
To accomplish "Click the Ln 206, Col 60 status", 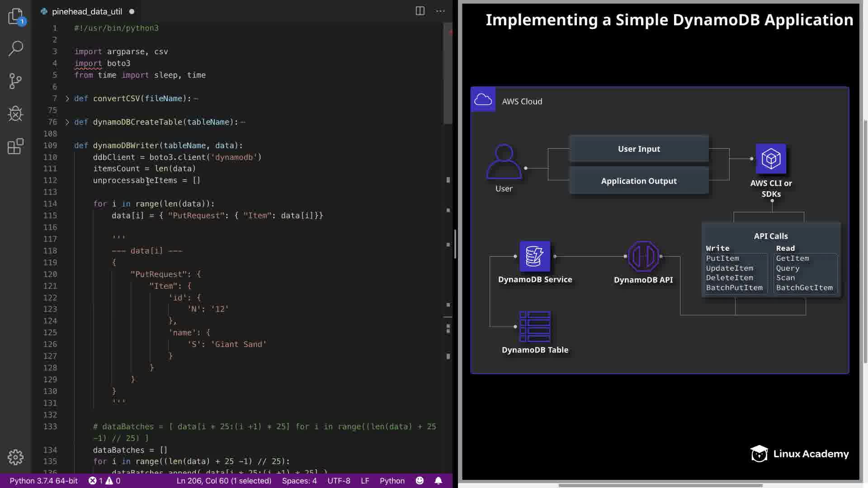I will point(224,481).
